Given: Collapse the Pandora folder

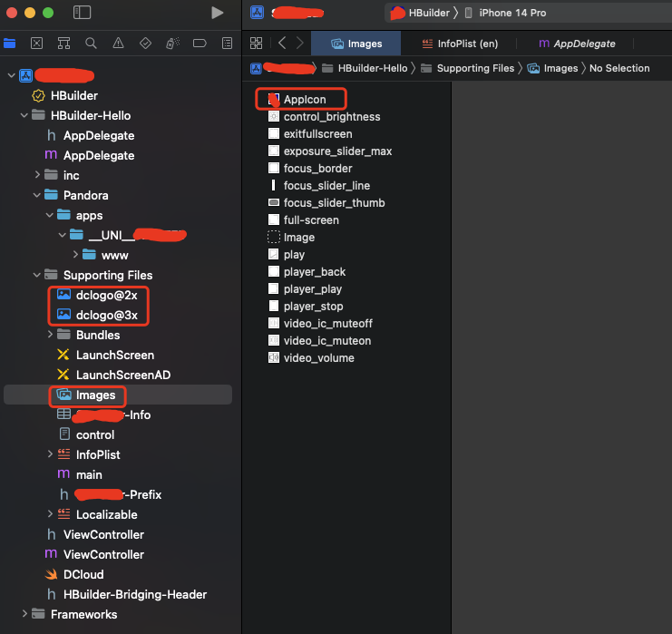Looking at the screenshot, I should click(x=37, y=195).
